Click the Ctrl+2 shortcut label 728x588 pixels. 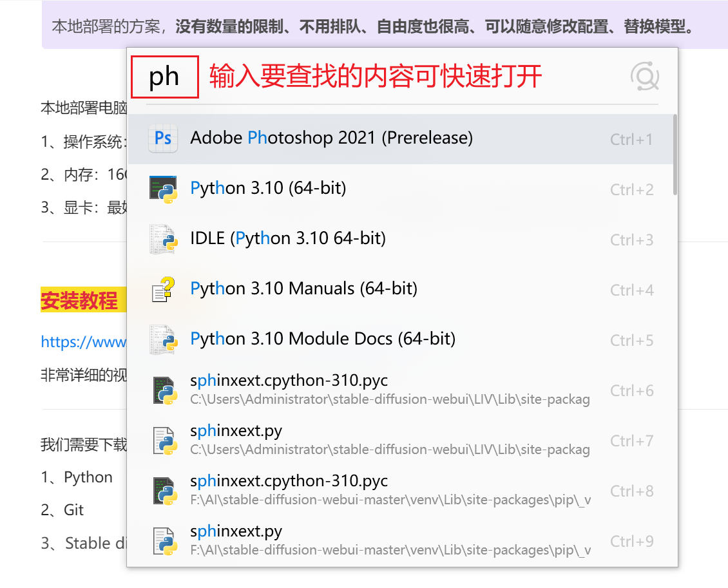[x=631, y=189]
